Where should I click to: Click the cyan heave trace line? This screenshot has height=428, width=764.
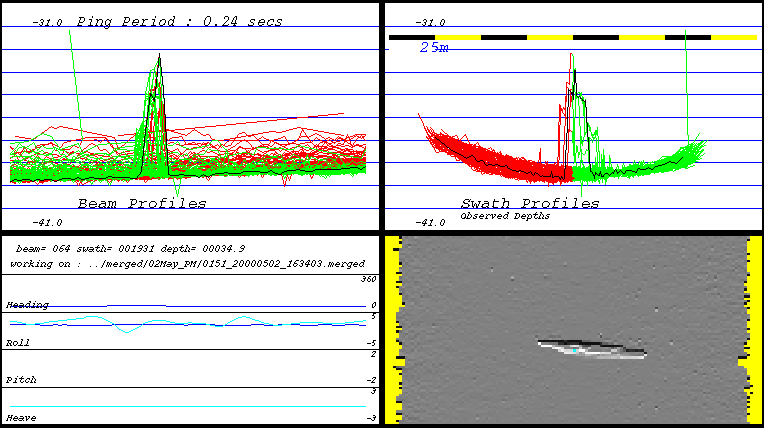tap(185, 406)
